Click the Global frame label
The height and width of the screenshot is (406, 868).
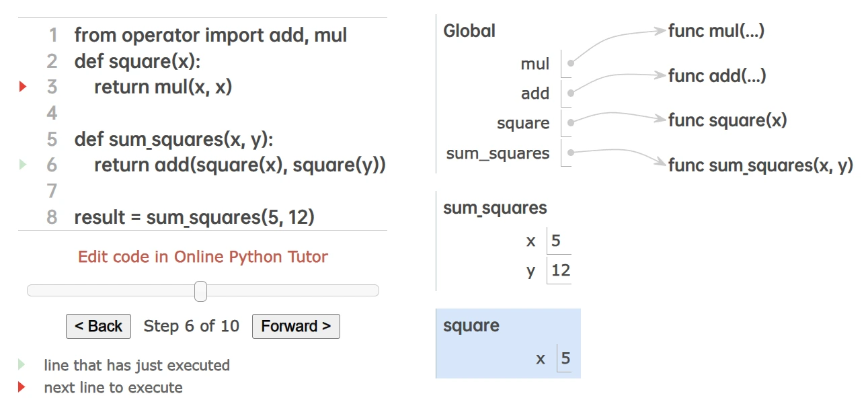[469, 31]
